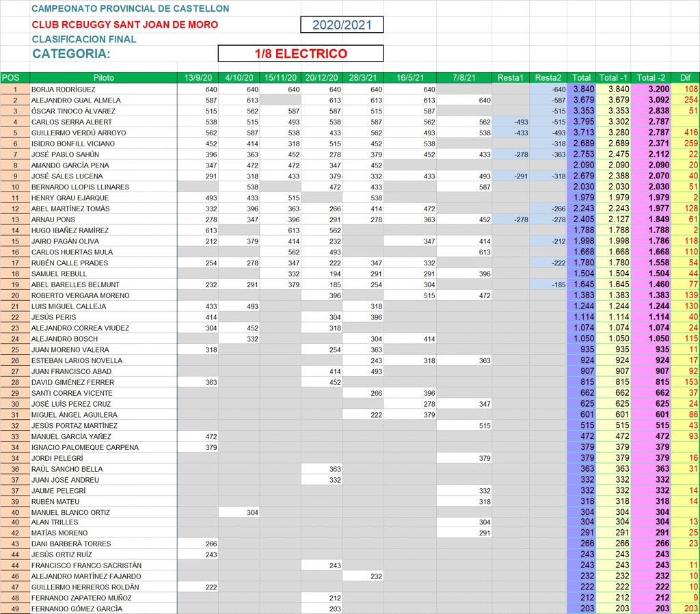Select pilot name FERNANDO GÓMEZ GARCÍA

pos(77,609)
